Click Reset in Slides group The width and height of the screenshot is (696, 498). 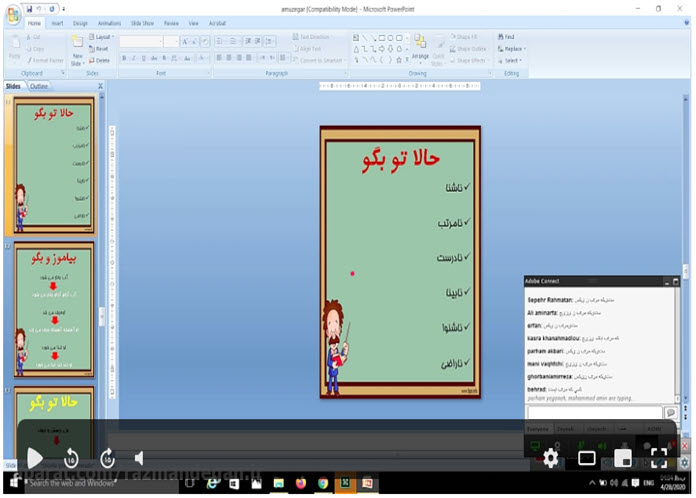[99, 49]
